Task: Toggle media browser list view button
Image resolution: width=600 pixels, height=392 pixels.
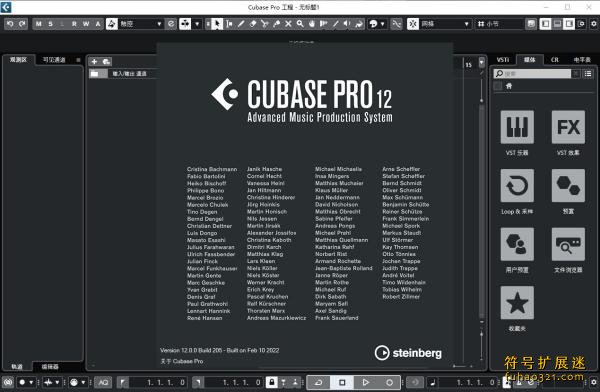Action: (588, 74)
